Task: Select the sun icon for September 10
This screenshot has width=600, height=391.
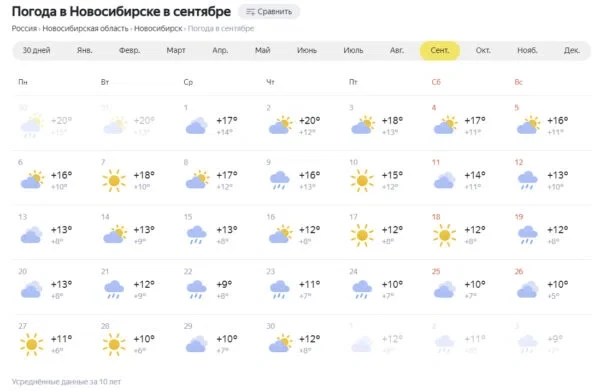Action: 362,180
